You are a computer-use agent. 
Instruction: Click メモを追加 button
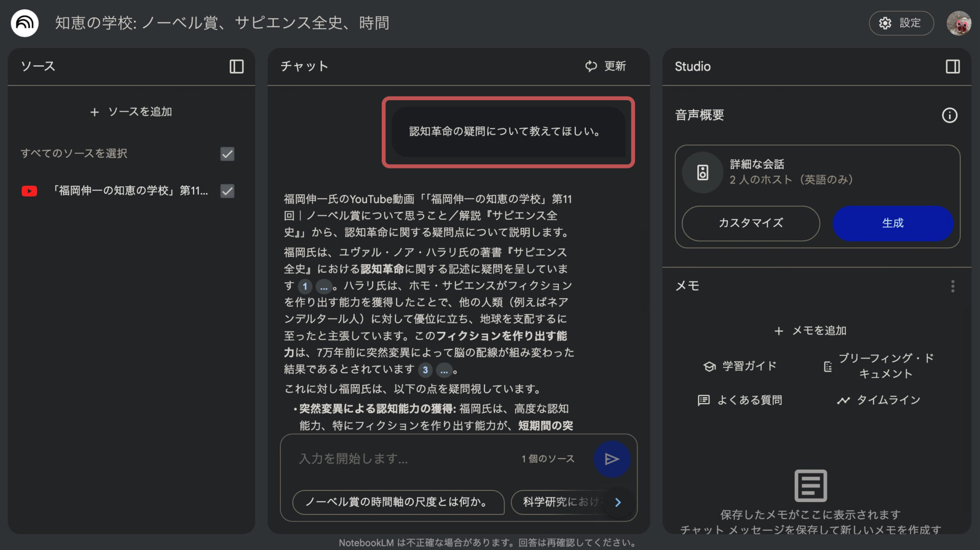[x=810, y=331]
